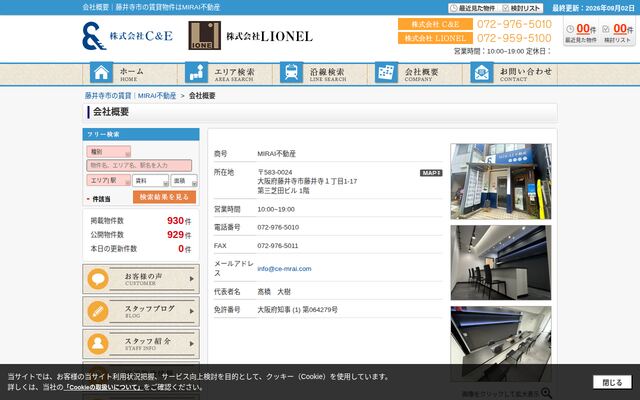Click the MAP button next to address
This screenshot has width=640, height=400.
431,173
